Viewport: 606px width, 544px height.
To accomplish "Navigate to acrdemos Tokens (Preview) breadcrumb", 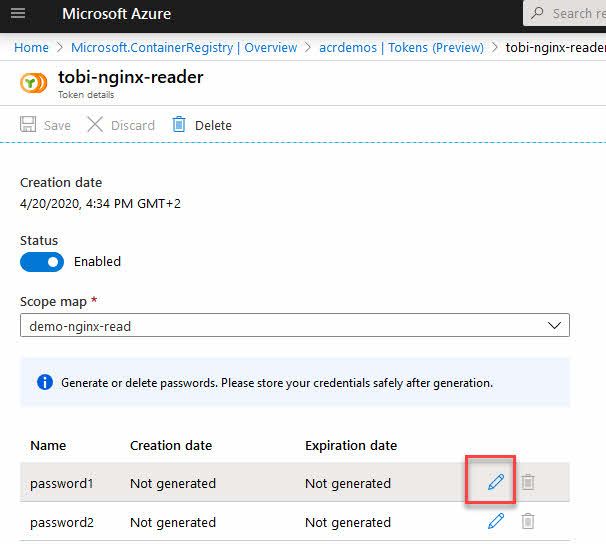I will pyautogui.click(x=401, y=47).
